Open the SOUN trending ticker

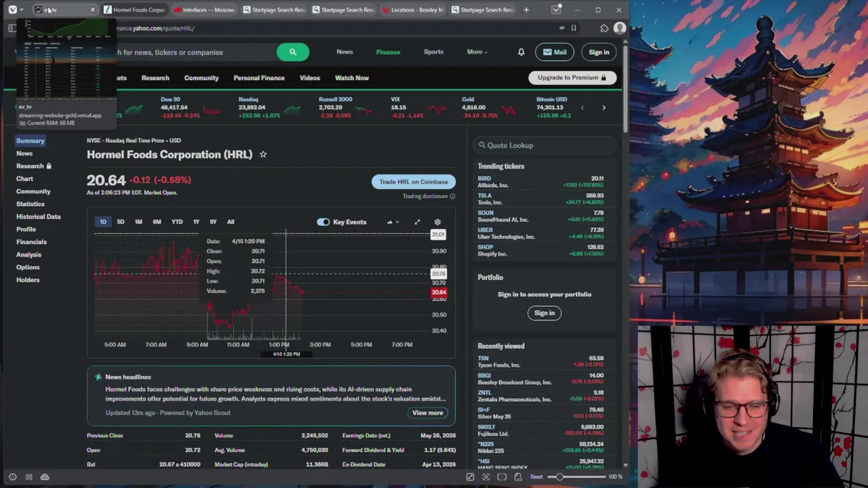tap(540, 216)
